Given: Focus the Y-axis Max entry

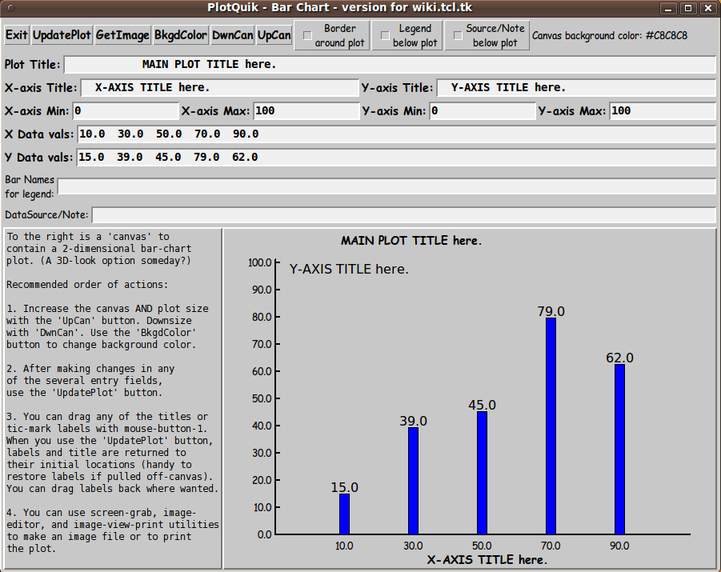Looking at the screenshot, I should coord(663,111).
